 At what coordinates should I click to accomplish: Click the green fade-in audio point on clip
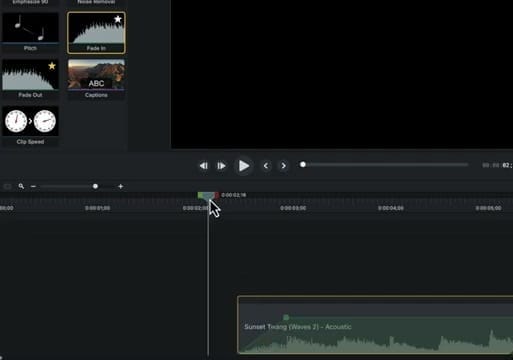(286, 317)
